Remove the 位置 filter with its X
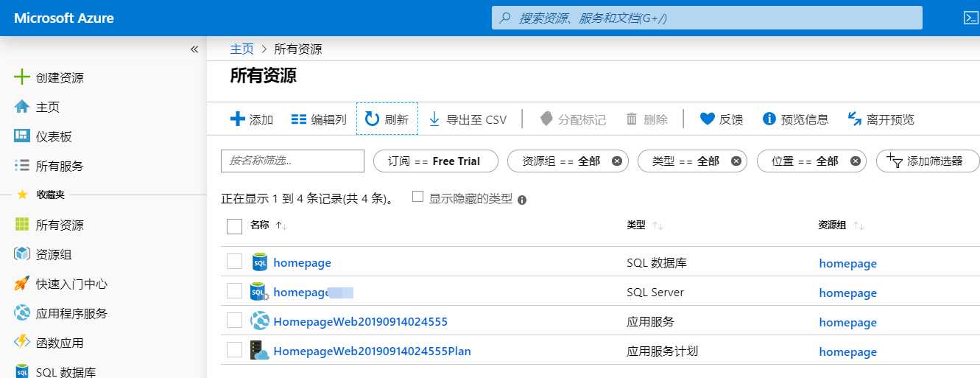980x378 pixels. 854,161
